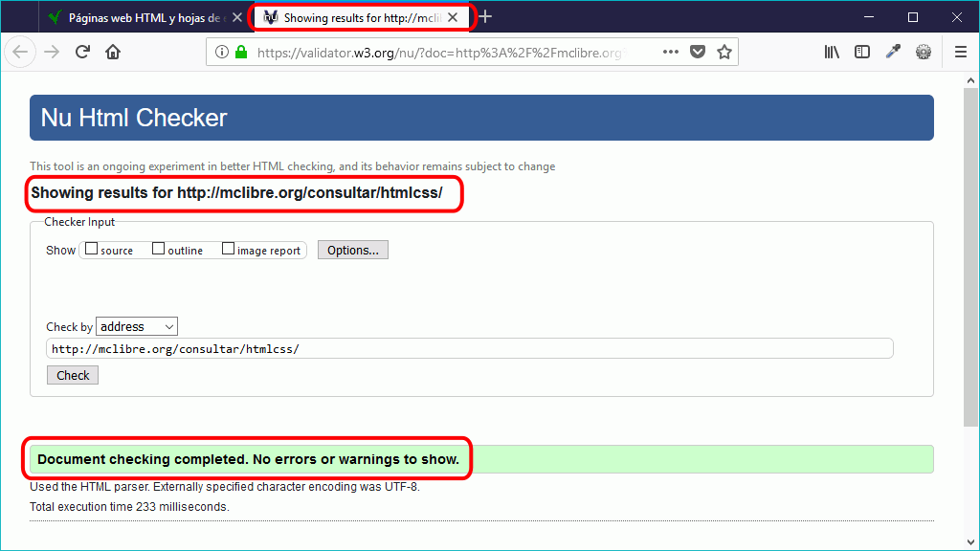Click scrollbar up arrow

(x=970, y=80)
